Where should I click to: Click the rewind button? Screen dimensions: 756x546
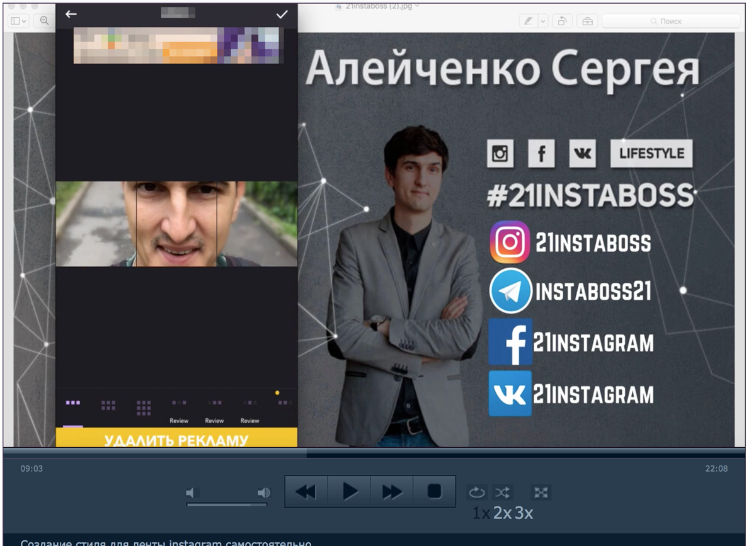click(x=306, y=491)
